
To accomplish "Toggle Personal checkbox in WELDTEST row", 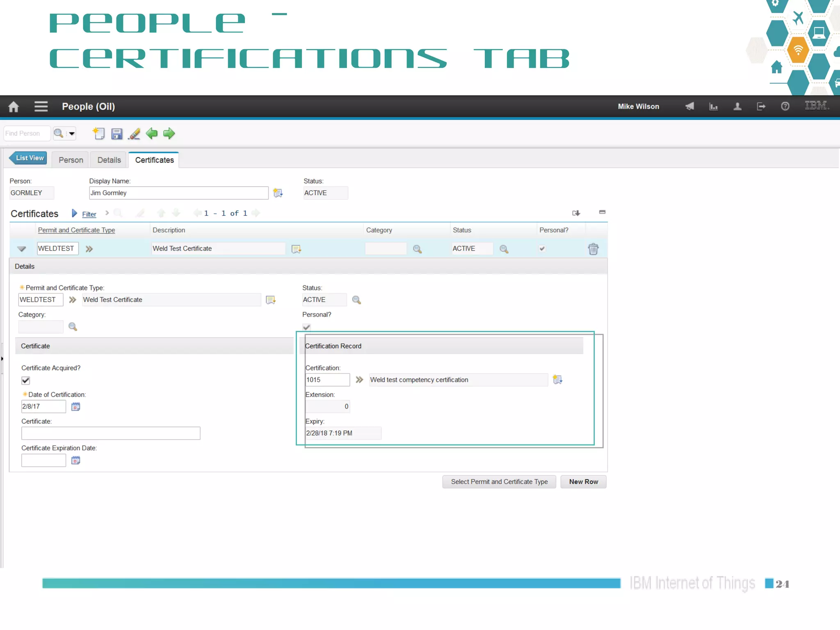I will [542, 249].
